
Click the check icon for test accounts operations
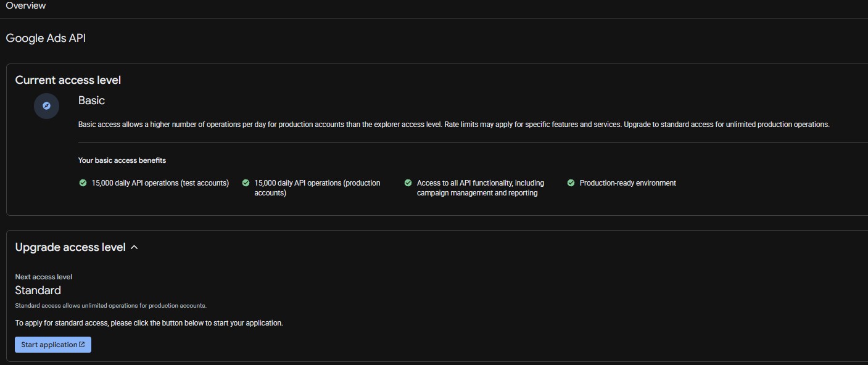pyautogui.click(x=83, y=183)
